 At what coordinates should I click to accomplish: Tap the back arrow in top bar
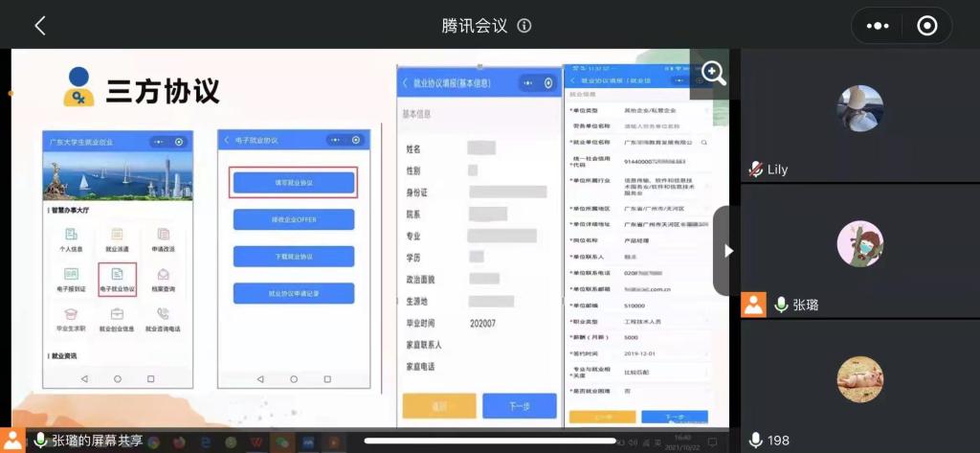coord(39,26)
